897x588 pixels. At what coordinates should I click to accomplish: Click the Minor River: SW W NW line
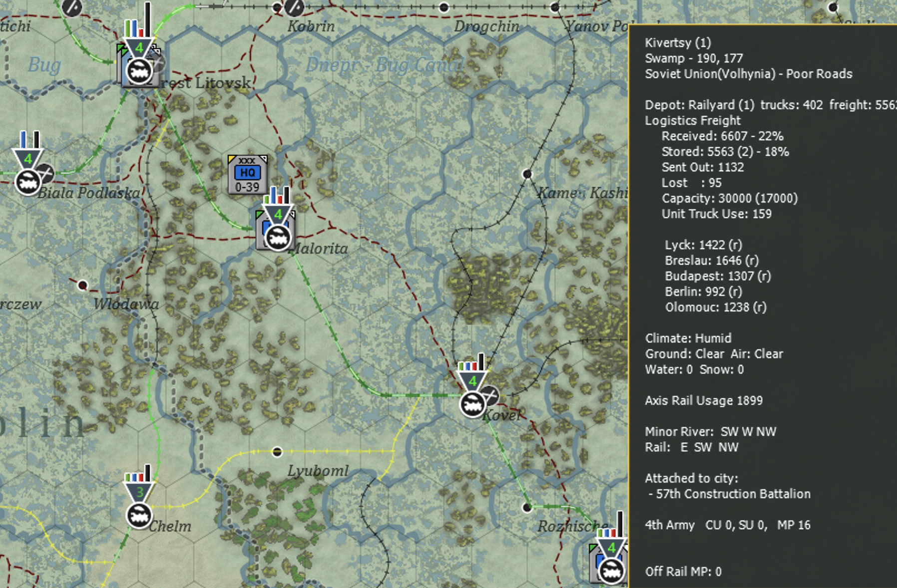[x=711, y=431]
